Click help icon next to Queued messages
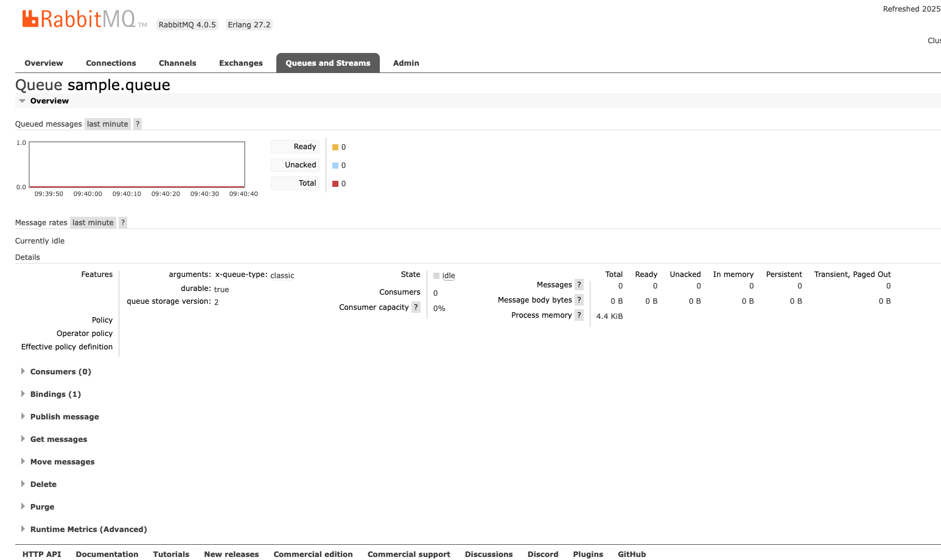941x560 pixels. click(x=138, y=124)
